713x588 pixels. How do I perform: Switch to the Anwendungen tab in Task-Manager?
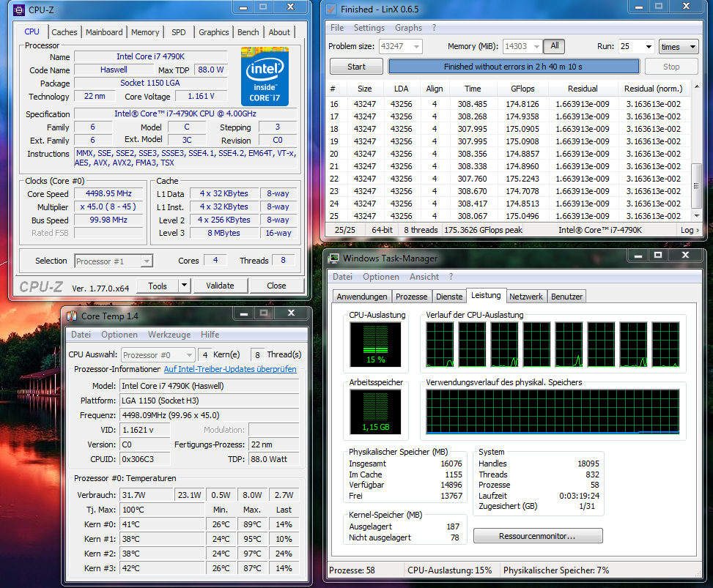(362, 297)
